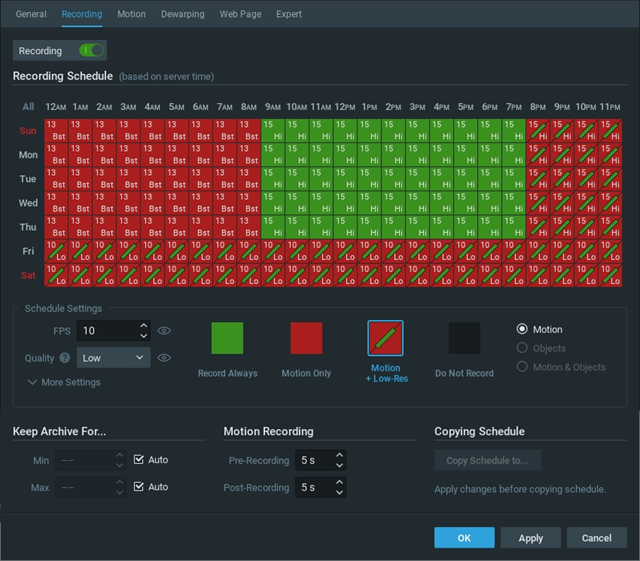Uncheck the Auto checkbox for Min archive

[x=139, y=460]
